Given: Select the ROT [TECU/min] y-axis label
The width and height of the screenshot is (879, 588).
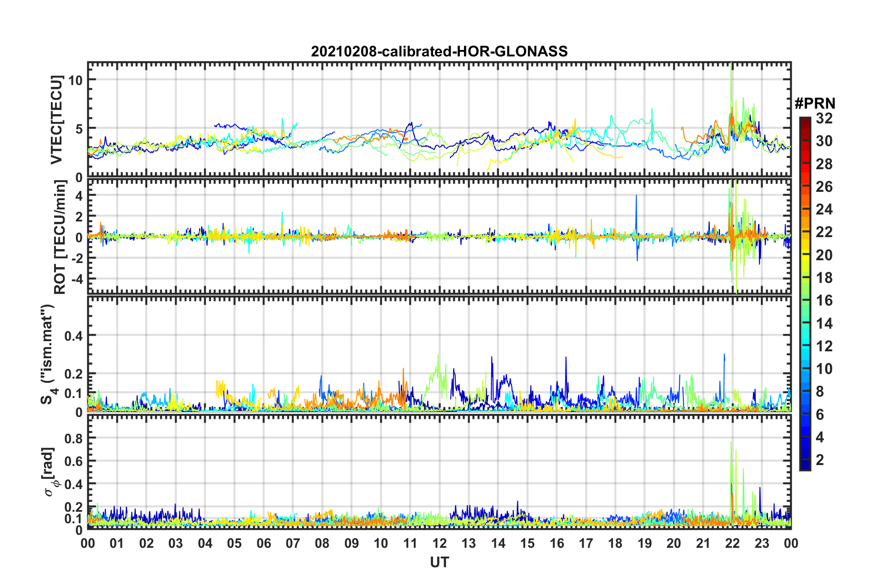Looking at the screenshot, I should point(60,237).
